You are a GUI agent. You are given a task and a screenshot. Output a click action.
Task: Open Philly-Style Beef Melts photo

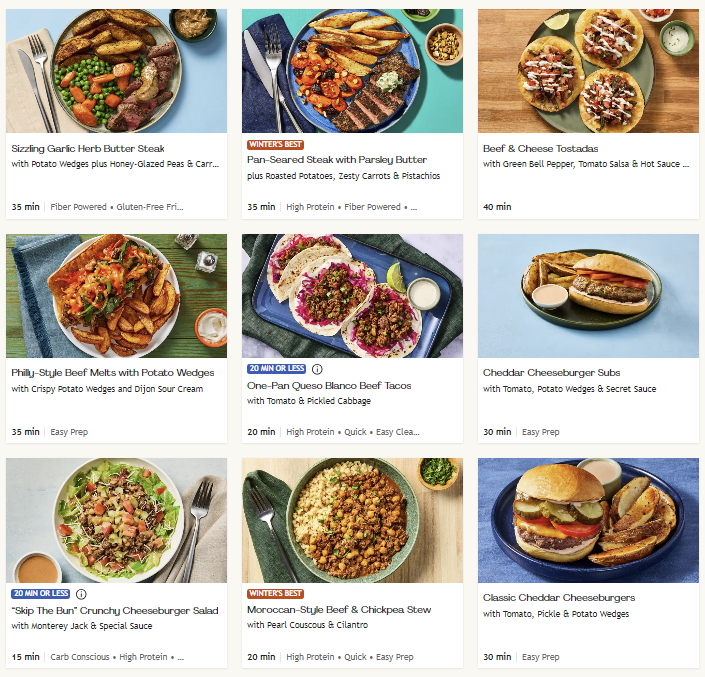tap(116, 296)
